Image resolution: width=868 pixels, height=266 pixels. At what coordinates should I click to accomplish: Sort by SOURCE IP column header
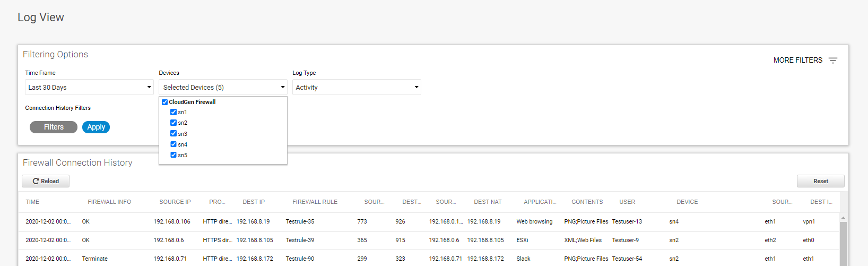pos(175,202)
